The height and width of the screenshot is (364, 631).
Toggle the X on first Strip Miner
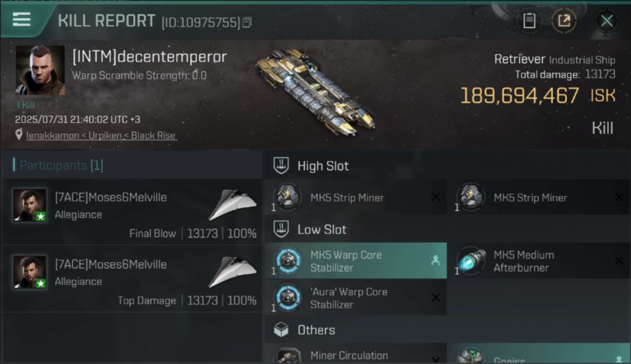435,197
